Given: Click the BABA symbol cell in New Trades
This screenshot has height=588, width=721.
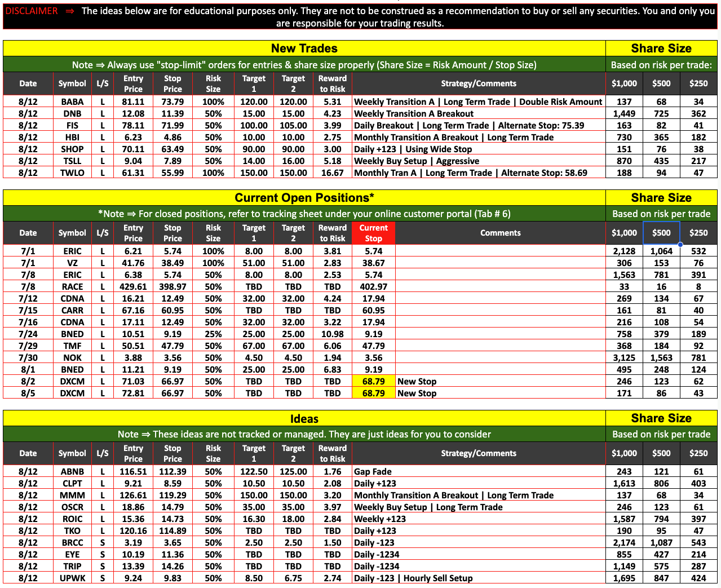Looking at the screenshot, I should click(72, 101).
